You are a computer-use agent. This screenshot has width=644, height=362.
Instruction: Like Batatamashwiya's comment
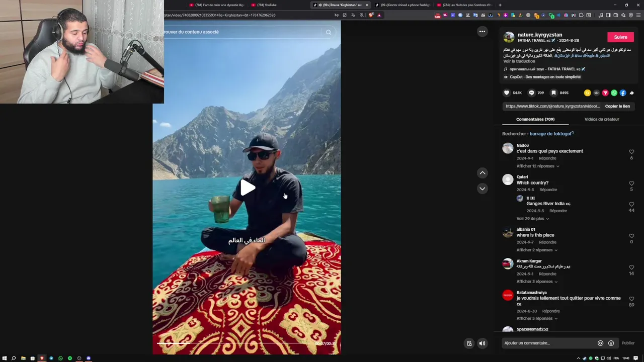tap(631, 299)
